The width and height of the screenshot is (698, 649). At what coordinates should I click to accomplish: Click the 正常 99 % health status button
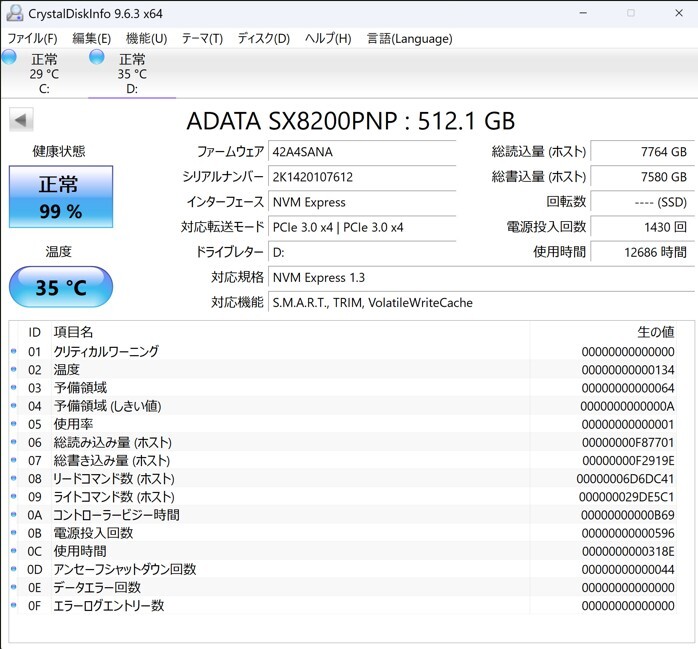[x=61, y=197]
